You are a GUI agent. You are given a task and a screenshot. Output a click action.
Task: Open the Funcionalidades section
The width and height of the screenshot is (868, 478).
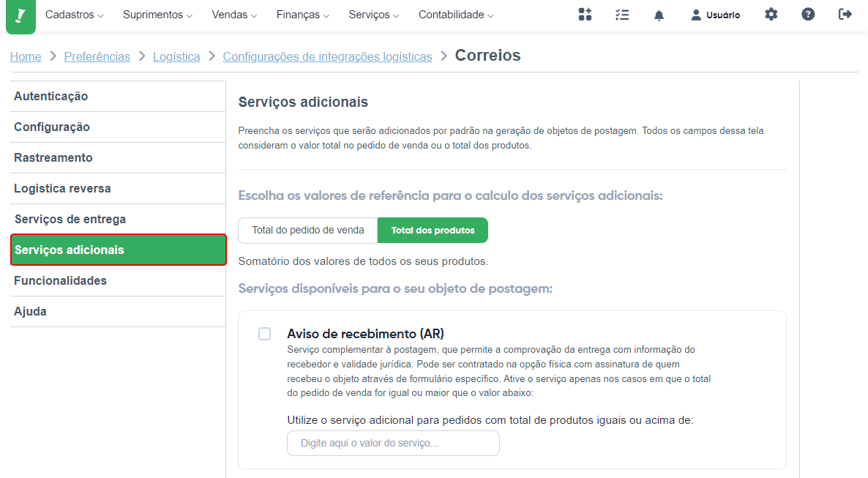click(x=118, y=281)
